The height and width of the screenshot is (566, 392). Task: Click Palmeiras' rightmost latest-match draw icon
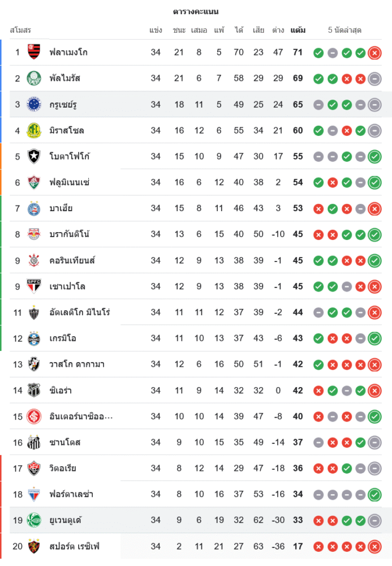(374, 79)
